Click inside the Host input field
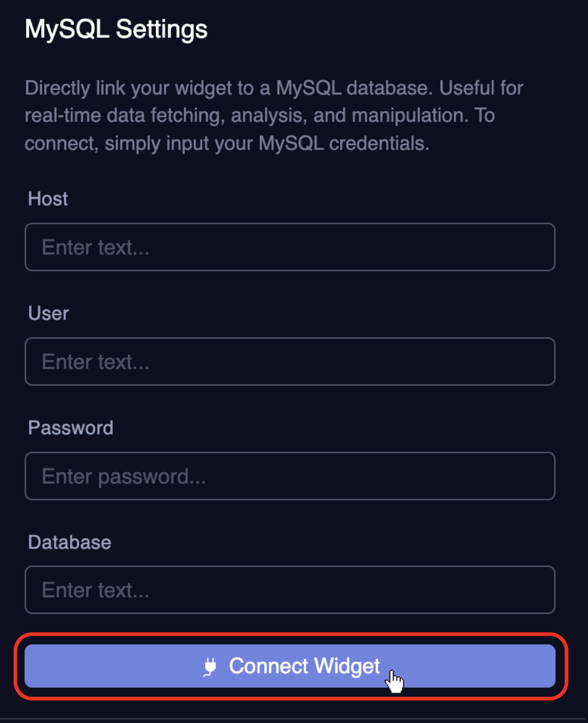Viewport: 588px width, 723px height. 289,247
